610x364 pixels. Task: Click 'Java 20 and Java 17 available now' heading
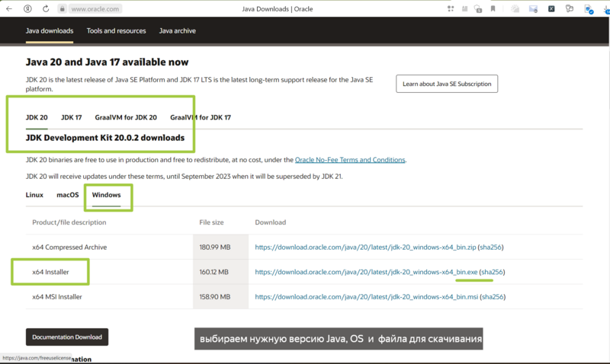[x=107, y=62]
